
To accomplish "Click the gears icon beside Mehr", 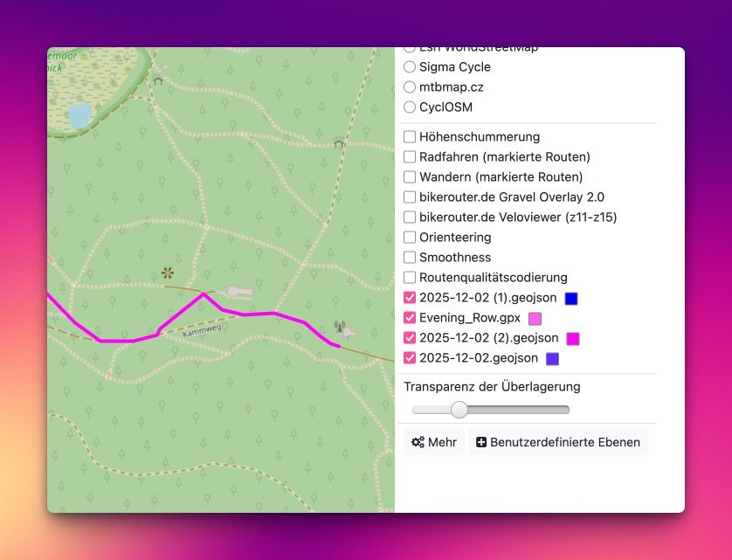I will click(418, 442).
